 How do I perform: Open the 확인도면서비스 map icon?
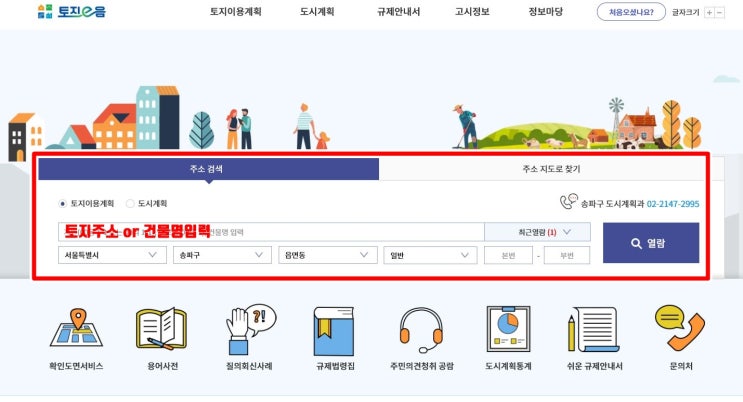tap(76, 328)
